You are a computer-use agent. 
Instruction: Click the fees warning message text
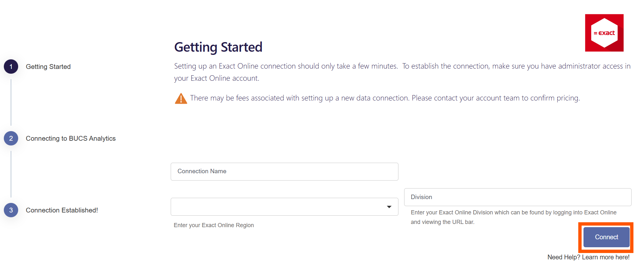pos(385,98)
